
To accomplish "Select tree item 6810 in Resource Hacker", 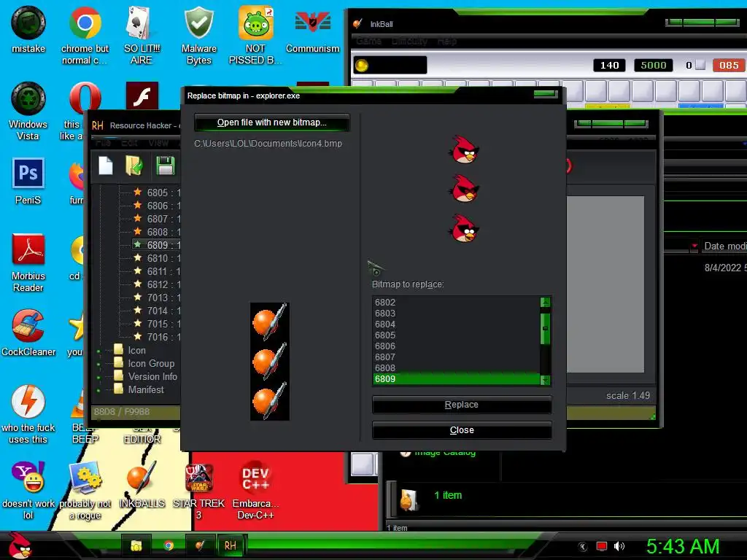I will [x=158, y=258].
